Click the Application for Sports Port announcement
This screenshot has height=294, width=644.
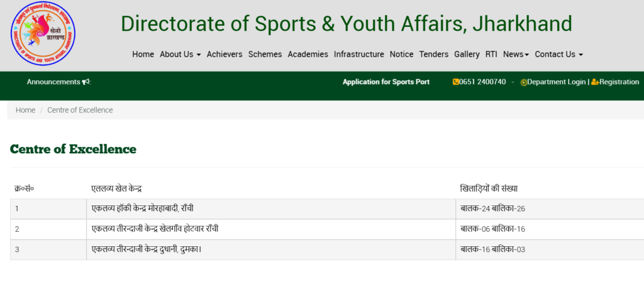(x=386, y=82)
